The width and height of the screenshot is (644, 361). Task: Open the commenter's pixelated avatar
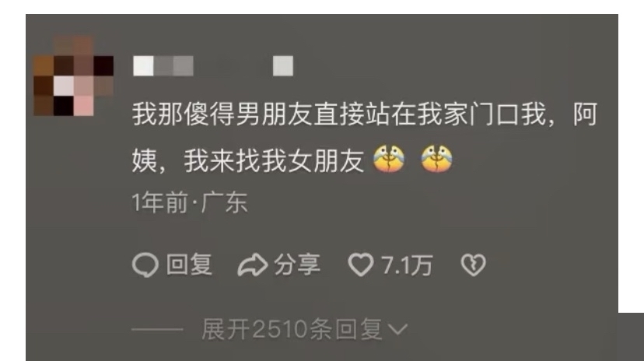[74, 75]
